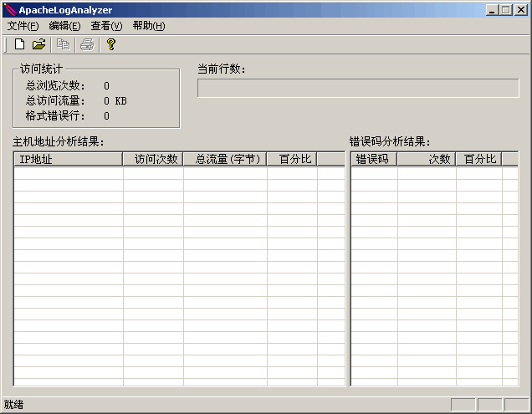Click the 当前行数 progress bar

coord(358,88)
